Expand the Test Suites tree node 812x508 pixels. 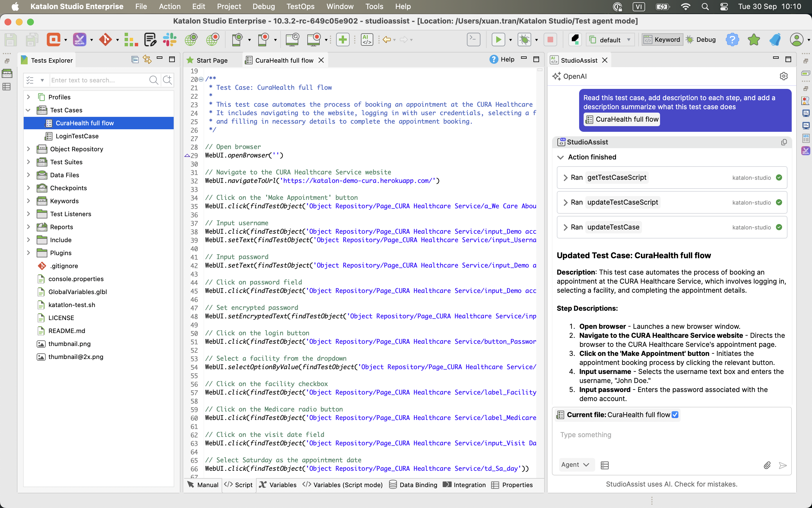tap(28, 162)
